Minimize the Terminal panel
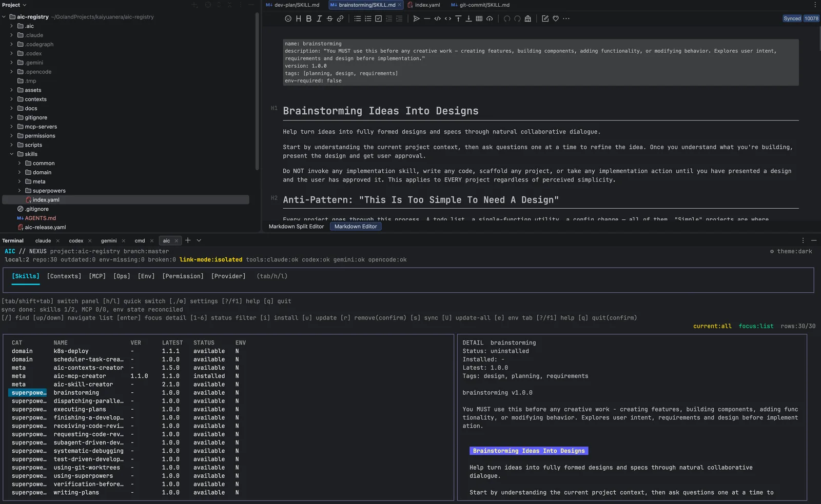The image size is (821, 504). point(814,240)
